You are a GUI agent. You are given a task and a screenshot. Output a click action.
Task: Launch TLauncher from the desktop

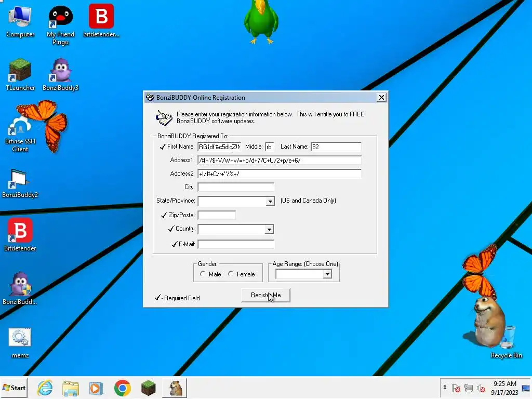pos(20,75)
